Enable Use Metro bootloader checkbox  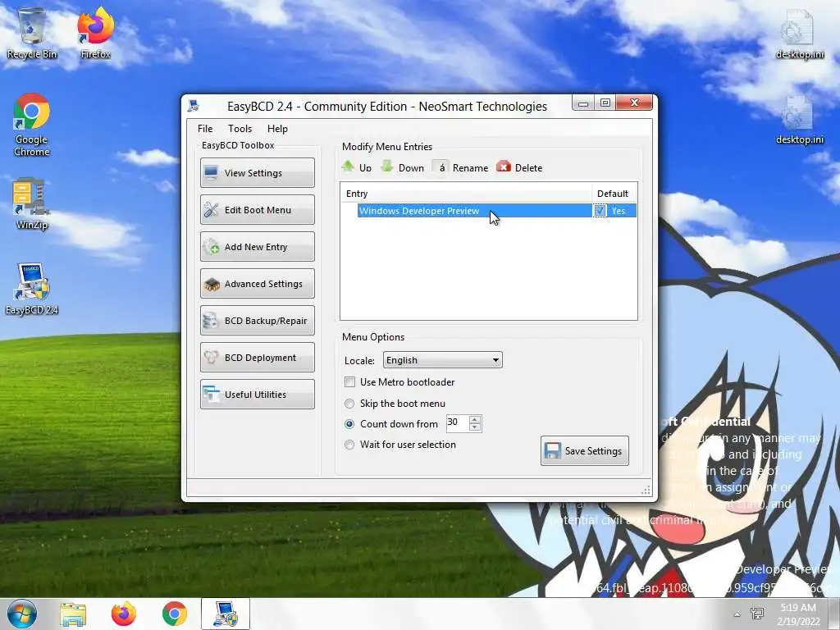click(349, 382)
